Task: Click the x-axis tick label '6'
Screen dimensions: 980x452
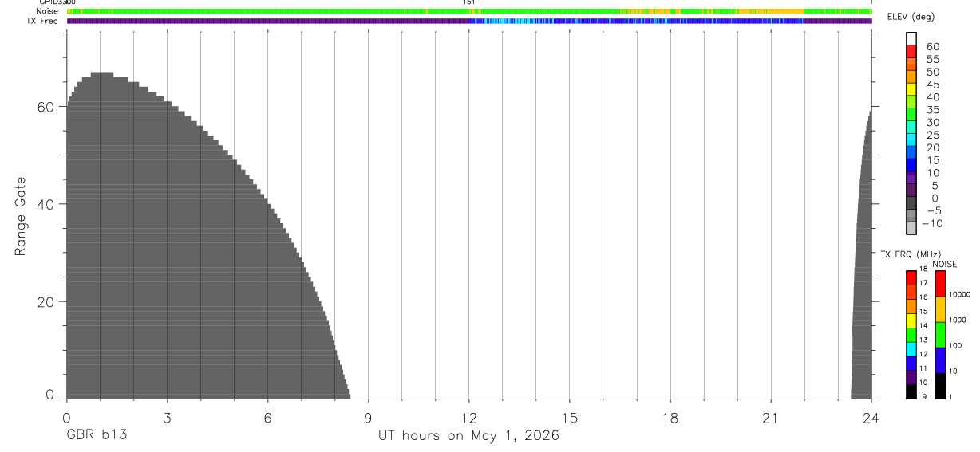Action: [267, 418]
